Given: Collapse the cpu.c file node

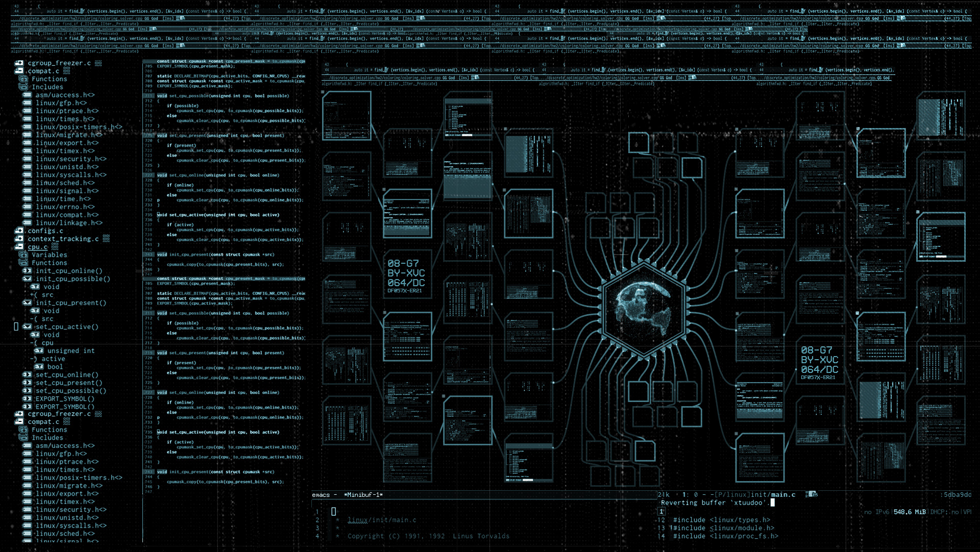Looking at the screenshot, I should click(x=19, y=247).
